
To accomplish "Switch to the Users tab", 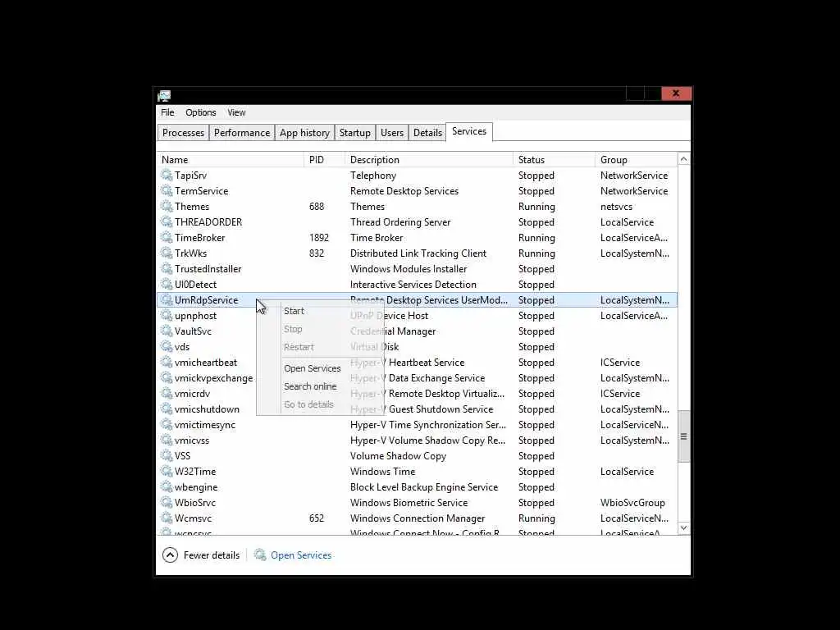I will coord(391,133).
